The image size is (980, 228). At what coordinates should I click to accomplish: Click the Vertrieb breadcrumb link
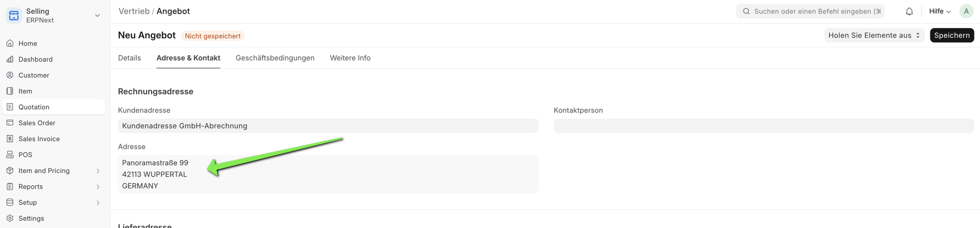click(x=134, y=11)
